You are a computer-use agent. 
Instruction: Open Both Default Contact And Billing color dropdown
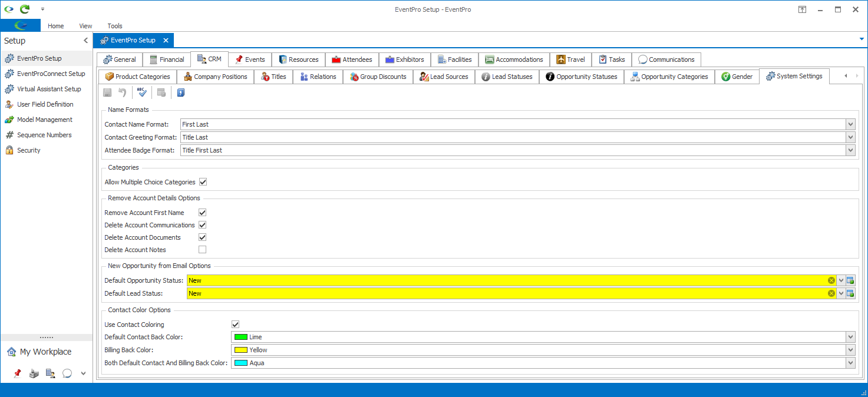(850, 363)
